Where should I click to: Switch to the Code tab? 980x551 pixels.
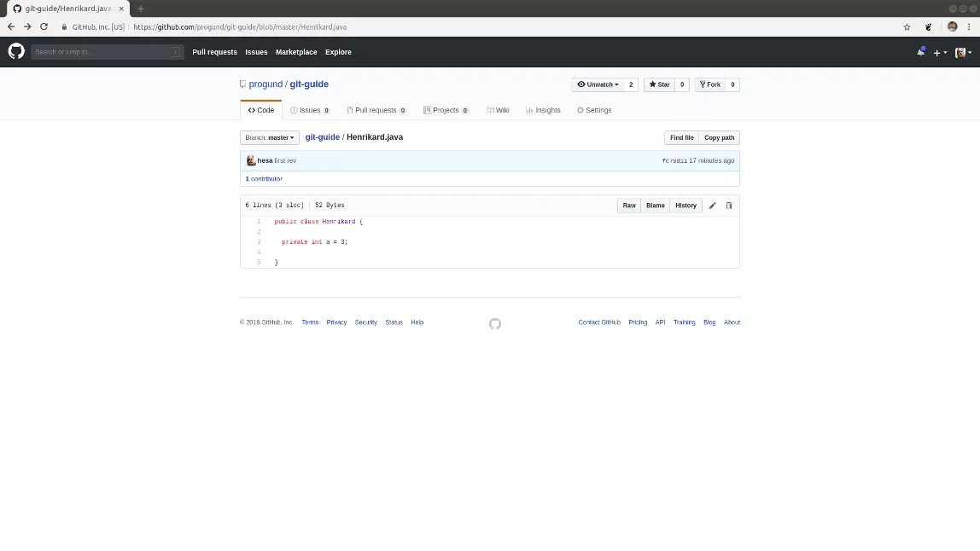260,110
